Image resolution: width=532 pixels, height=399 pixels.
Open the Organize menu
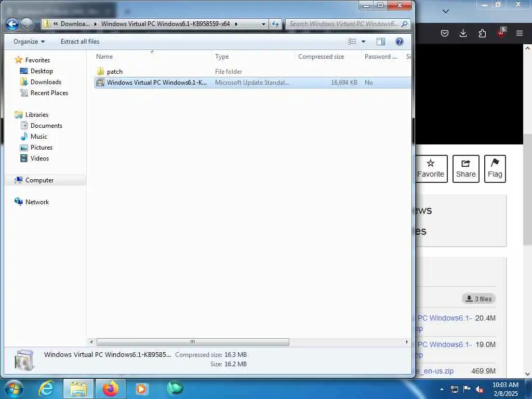pyautogui.click(x=29, y=42)
